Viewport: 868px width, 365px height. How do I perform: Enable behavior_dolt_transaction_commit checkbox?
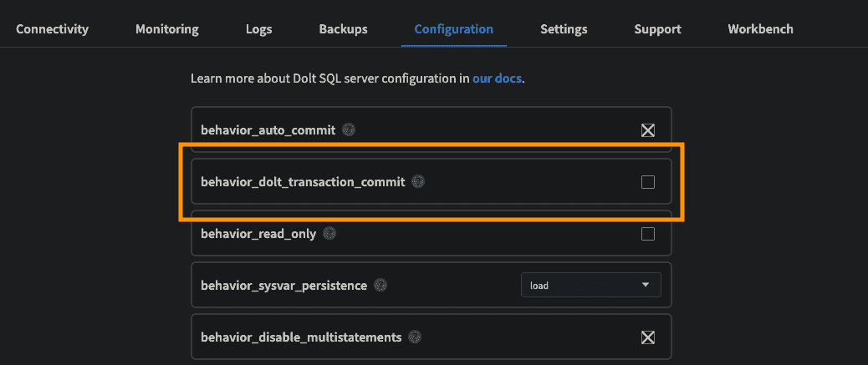click(648, 182)
